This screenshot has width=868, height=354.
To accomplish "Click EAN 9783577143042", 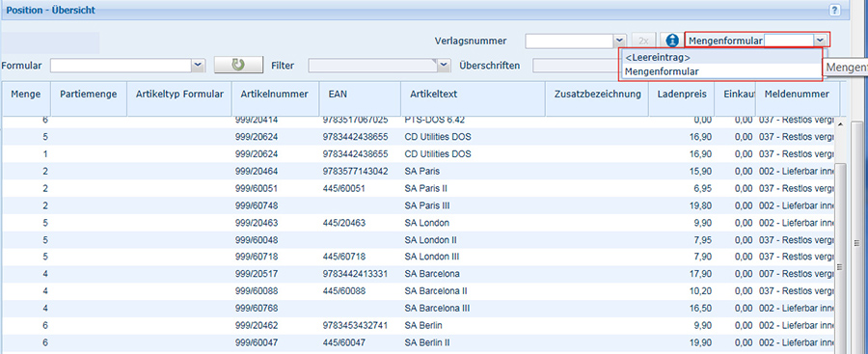I will (355, 171).
